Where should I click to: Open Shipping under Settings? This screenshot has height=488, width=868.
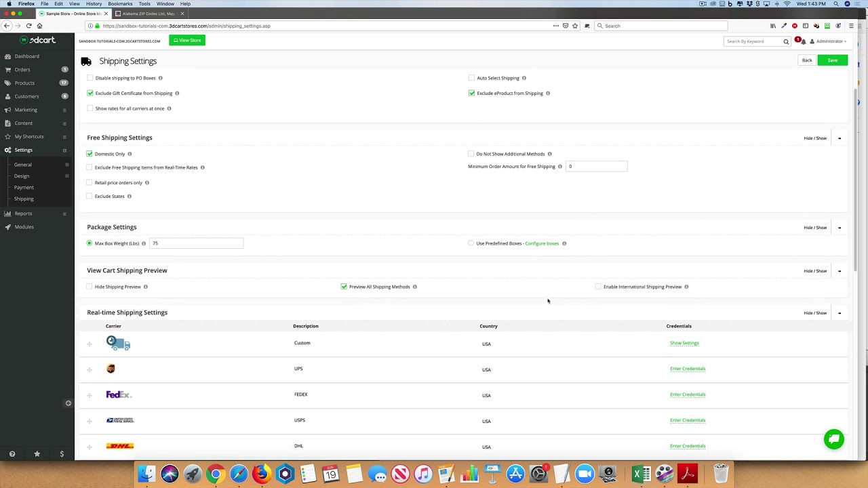[24, 199]
